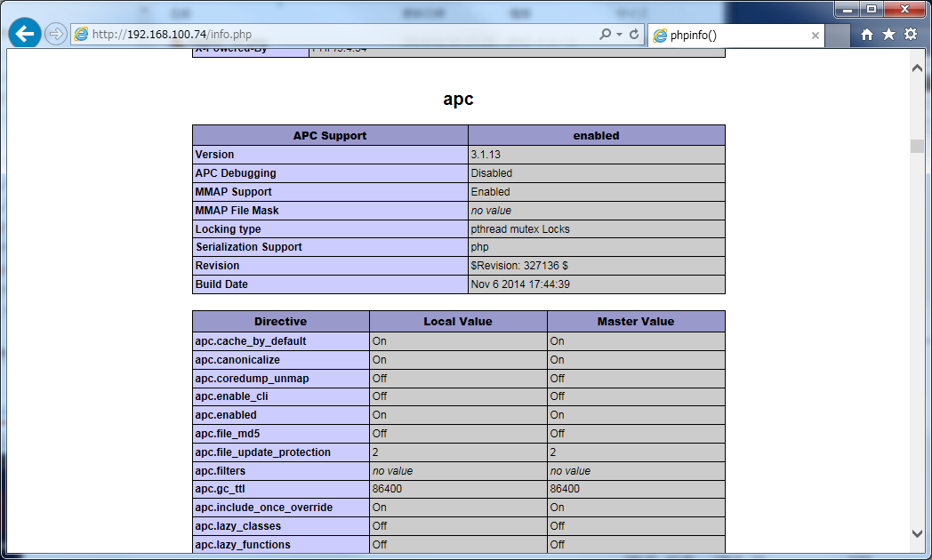Open the Tools gear menu
932x560 pixels.
click(x=911, y=35)
